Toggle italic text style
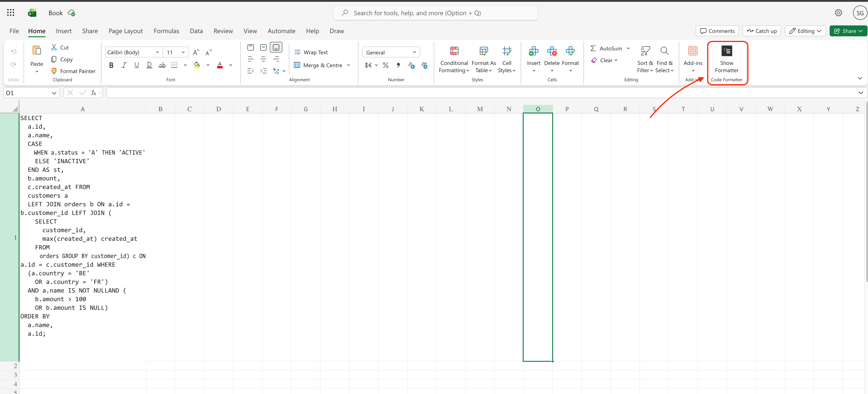The height and width of the screenshot is (394, 868). point(124,65)
